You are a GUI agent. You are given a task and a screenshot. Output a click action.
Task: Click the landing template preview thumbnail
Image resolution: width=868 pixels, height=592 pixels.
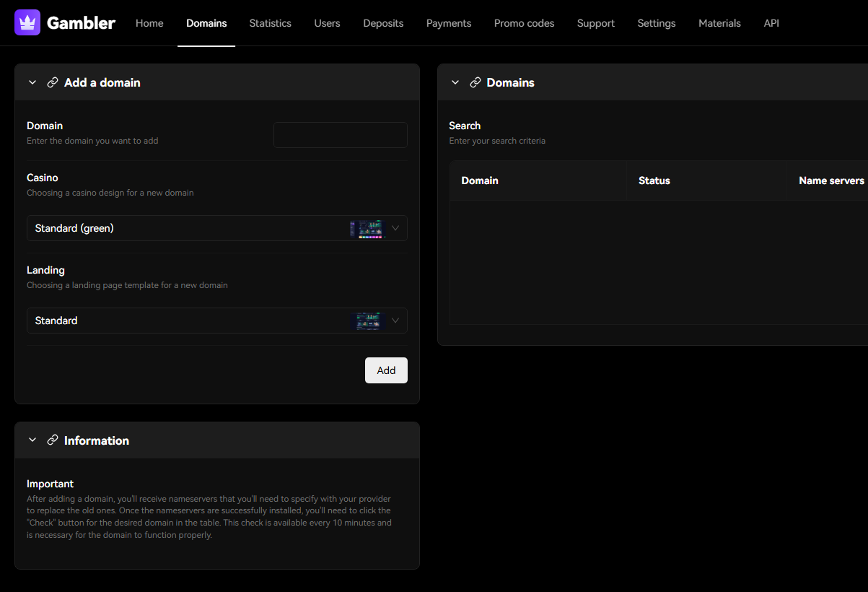(368, 321)
